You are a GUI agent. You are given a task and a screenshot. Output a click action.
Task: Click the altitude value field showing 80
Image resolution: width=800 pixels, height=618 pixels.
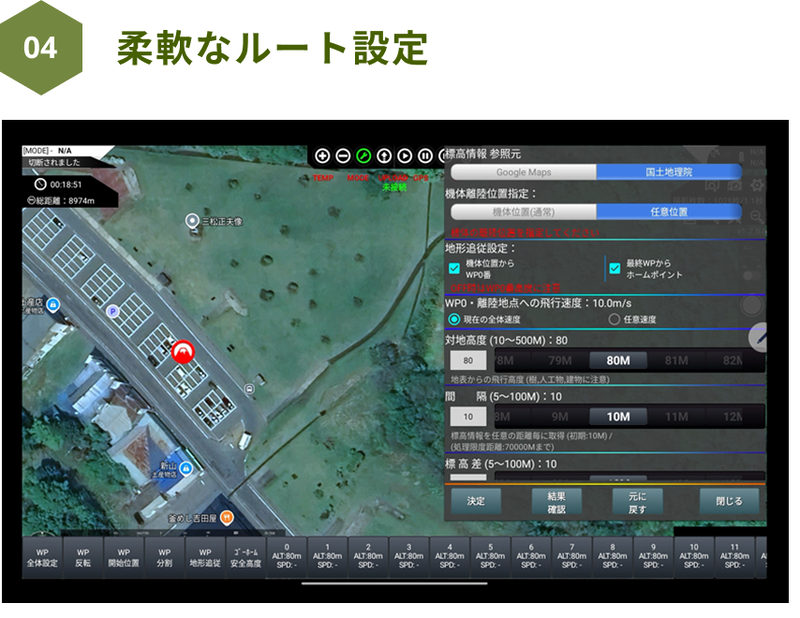467,361
